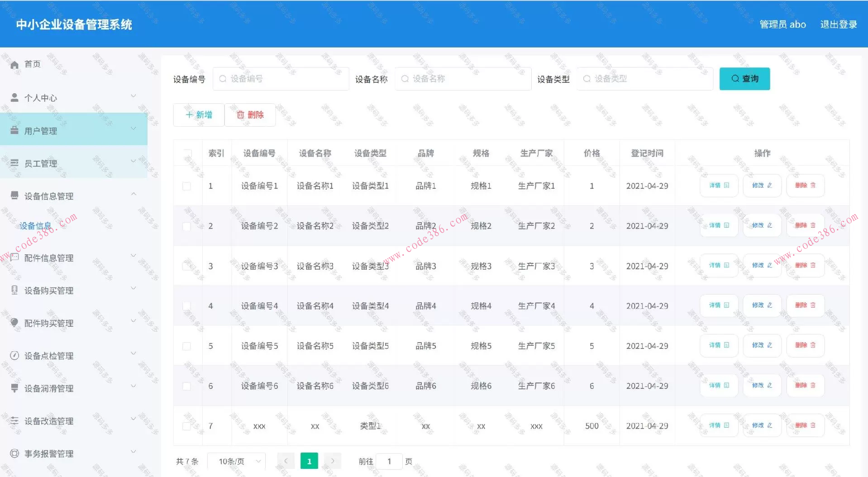Click 退出登录 in the top bar

tap(838, 24)
